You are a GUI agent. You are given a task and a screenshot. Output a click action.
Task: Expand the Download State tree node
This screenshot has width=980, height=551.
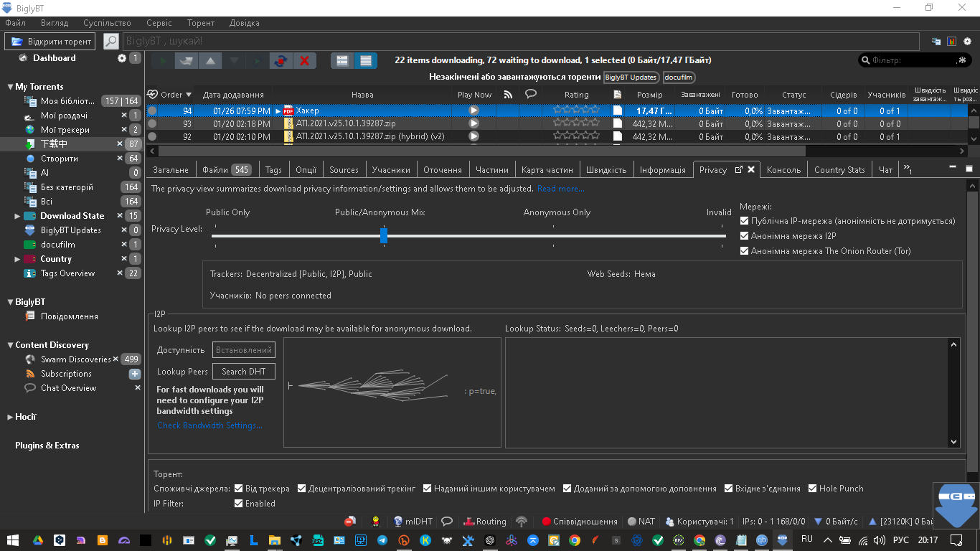(x=17, y=216)
